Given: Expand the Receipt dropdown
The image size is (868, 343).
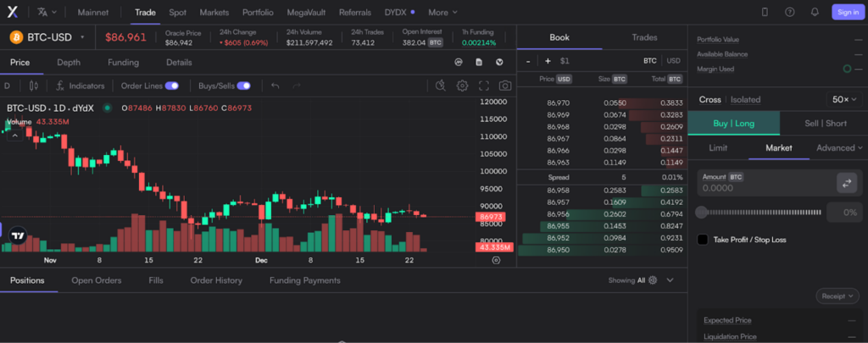Looking at the screenshot, I should (837, 296).
